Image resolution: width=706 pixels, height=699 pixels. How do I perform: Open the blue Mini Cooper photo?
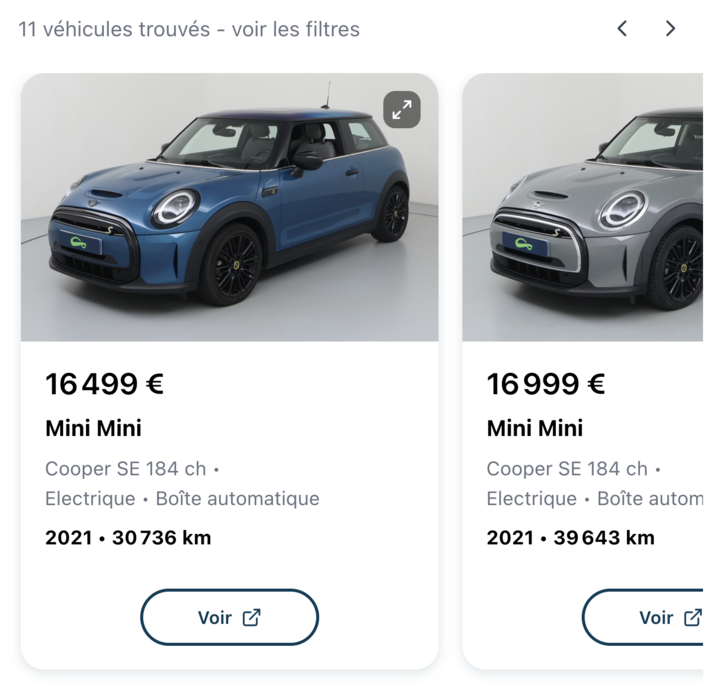click(x=229, y=207)
